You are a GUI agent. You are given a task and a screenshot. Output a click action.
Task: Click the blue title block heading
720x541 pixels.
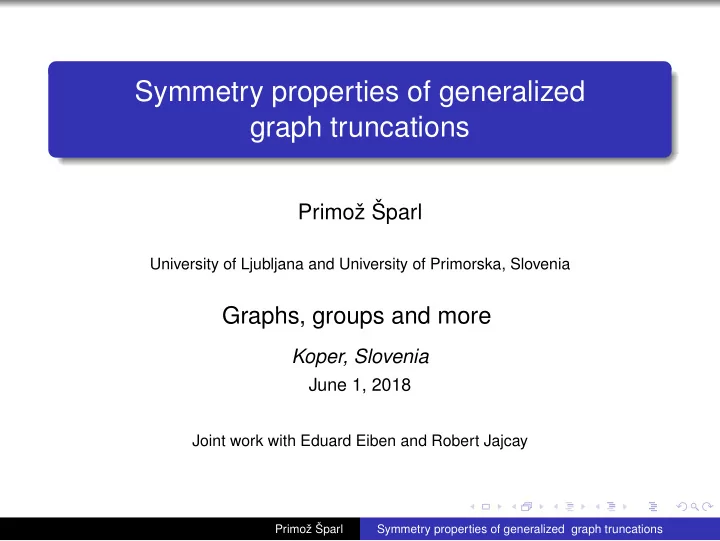[360, 109]
